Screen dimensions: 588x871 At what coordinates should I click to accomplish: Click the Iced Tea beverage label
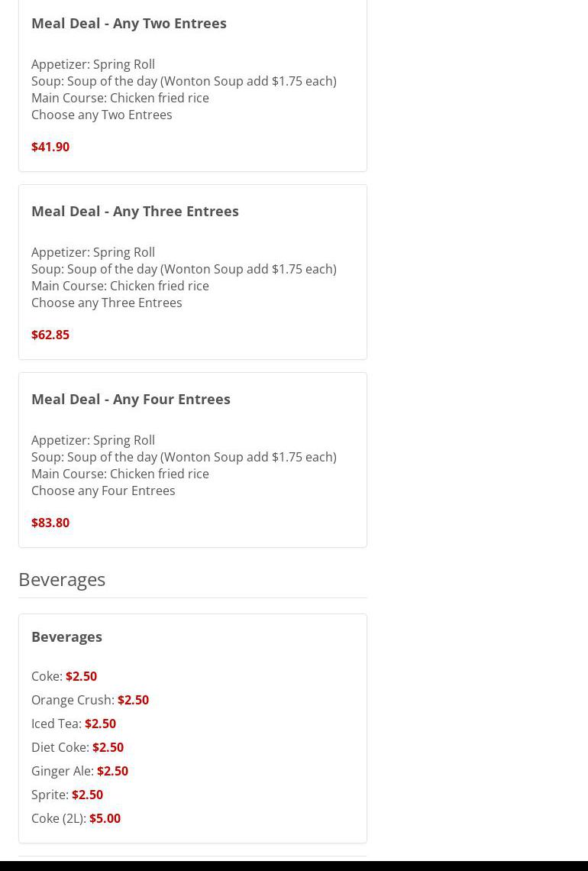56,724
